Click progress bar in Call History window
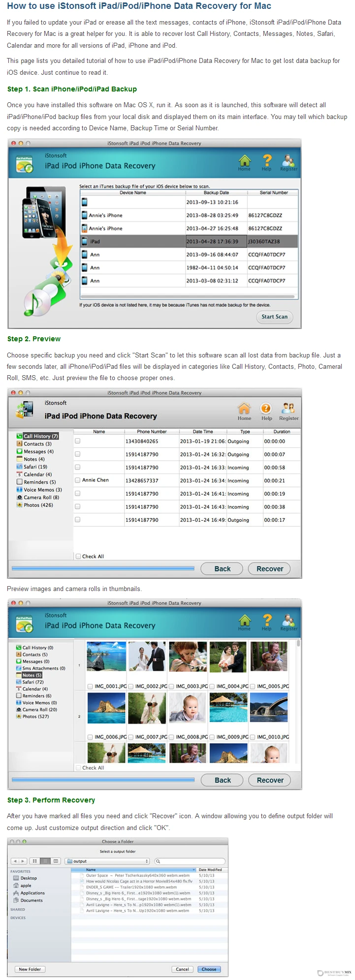Viewport: 355px width, 980px height. (103, 568)
